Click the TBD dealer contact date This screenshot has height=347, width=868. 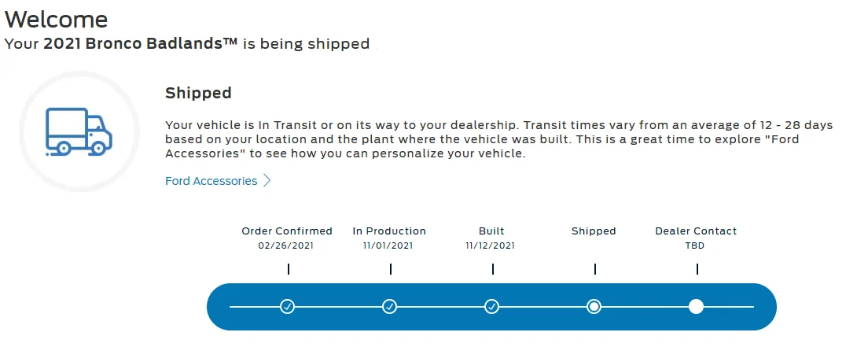(695, 245)
